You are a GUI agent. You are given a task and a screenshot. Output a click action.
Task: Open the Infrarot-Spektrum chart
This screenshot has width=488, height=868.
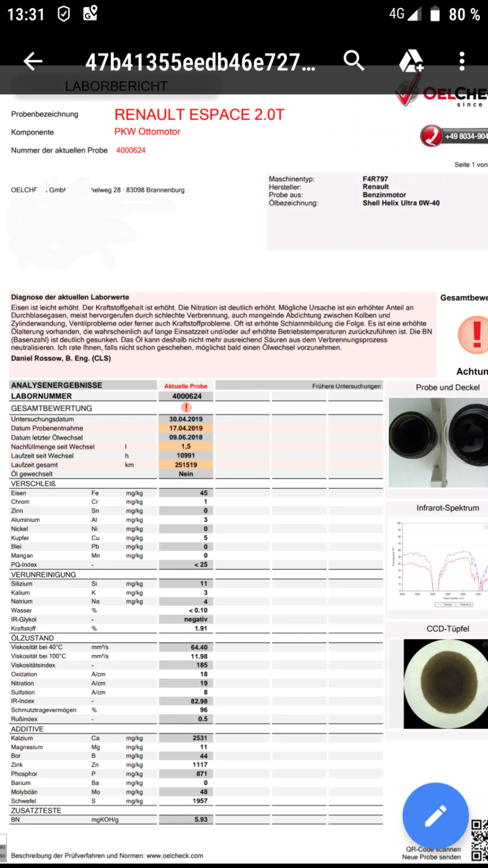tap(438, 563)
